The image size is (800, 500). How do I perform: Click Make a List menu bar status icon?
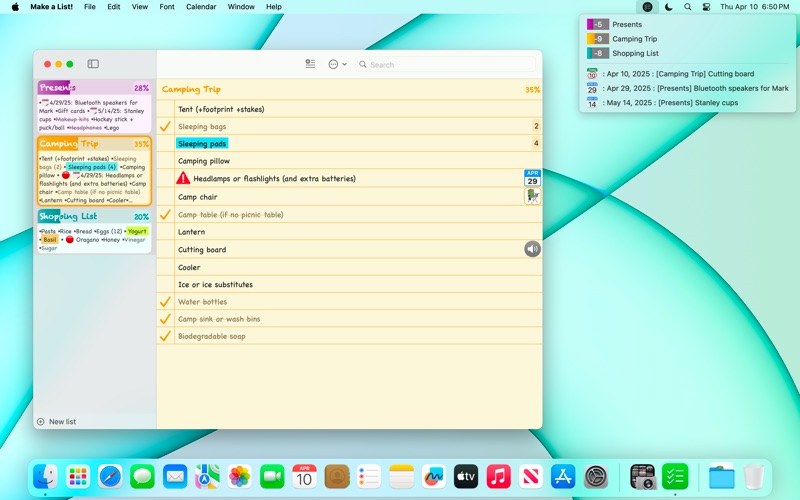[647, 7]
